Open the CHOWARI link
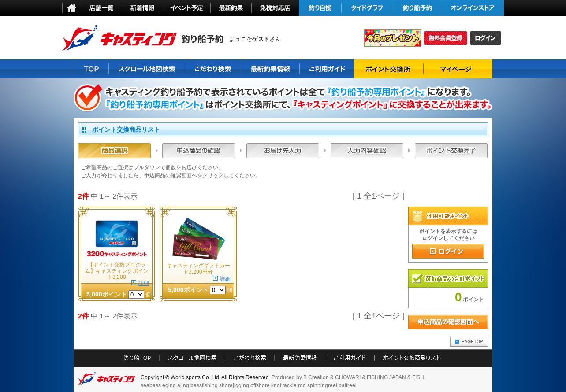 tap(348, 377)
